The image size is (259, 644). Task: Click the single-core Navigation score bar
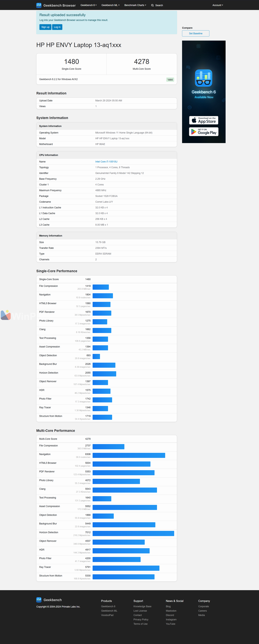103,296
